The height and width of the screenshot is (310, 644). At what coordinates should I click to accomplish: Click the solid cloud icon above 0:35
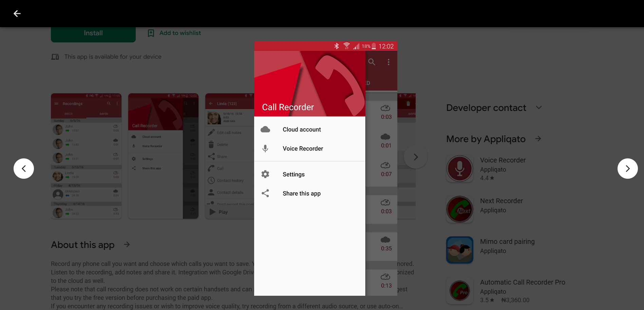(385, 240)
